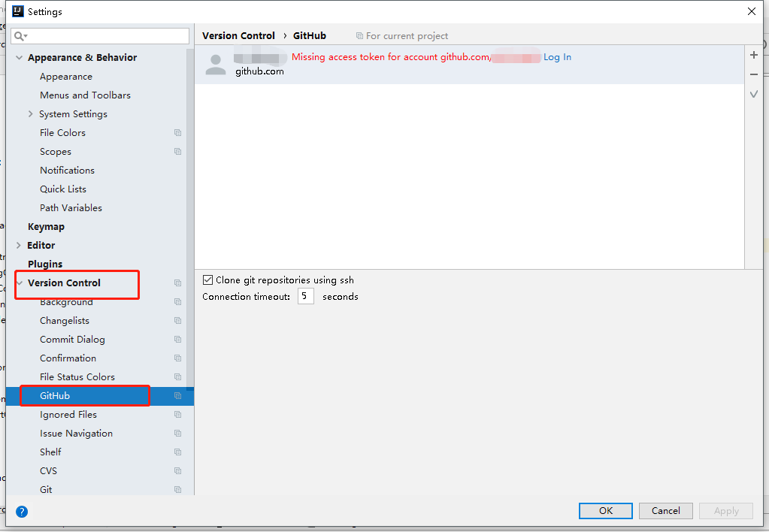Select the GitHub settings entry
Viewport: 769px width, 532px height.
pyautogui.click(x=55, y=396)
